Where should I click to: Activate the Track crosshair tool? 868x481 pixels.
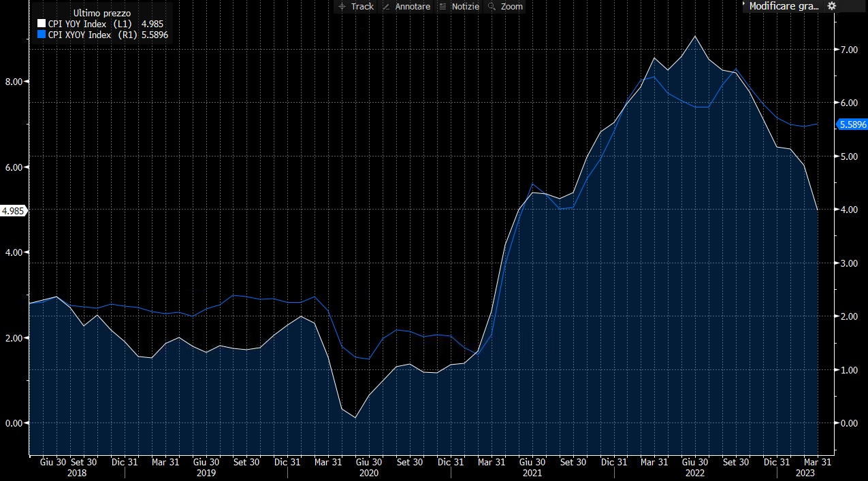[x=355, y=6]
